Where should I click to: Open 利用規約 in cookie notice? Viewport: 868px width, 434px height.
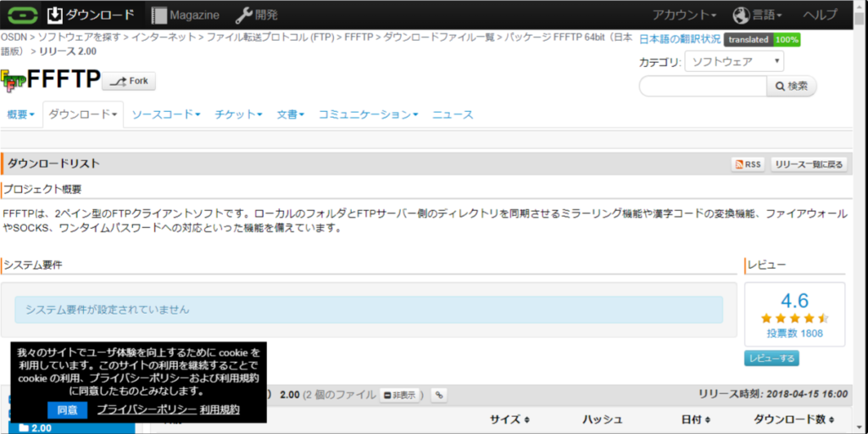click(x=220, y=409)
